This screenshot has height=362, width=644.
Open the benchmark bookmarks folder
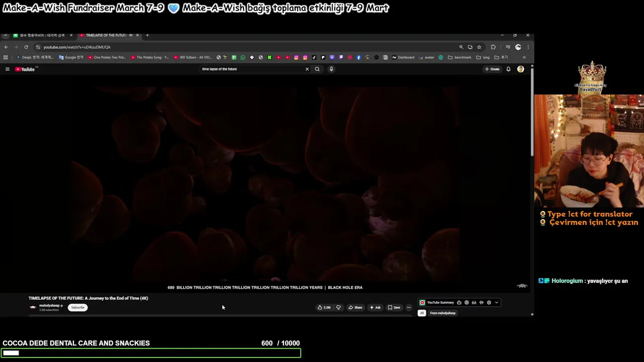click(x=459, y=57)
